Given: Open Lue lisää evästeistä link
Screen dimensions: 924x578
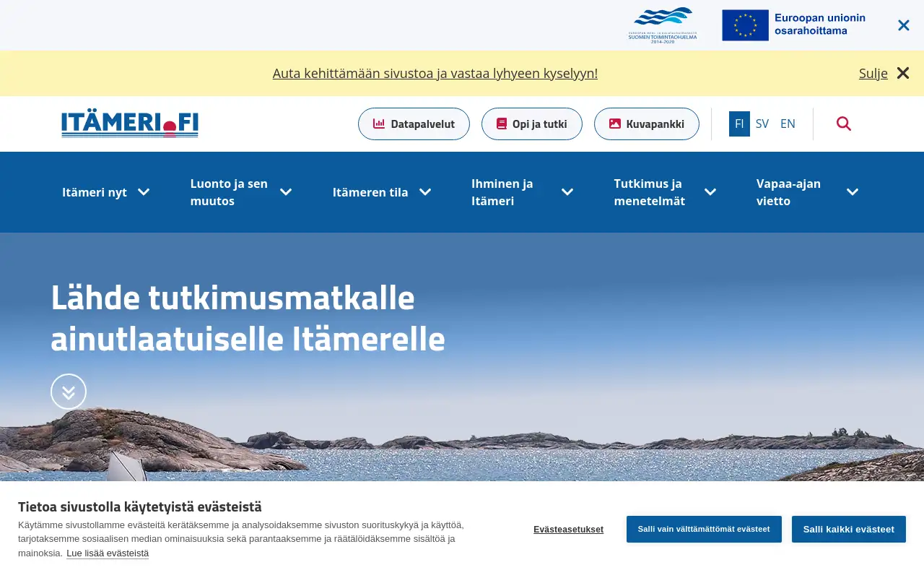Looking at the screenshot, I should point(108,553).
